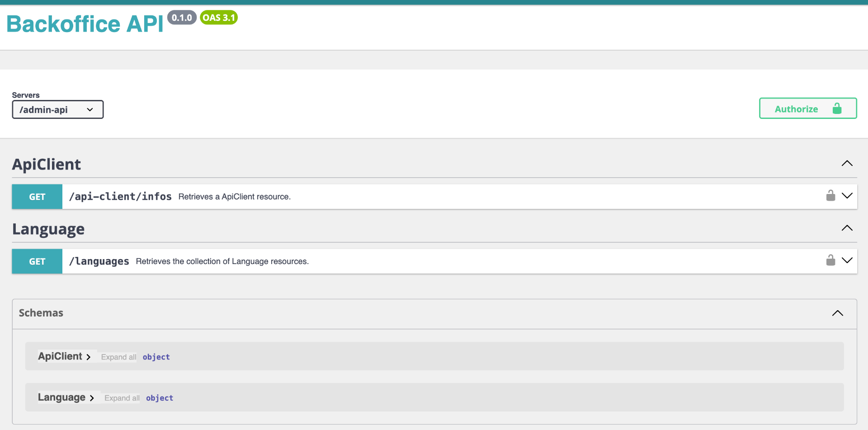
Task: Expand the /languages operation arrow
Action: click(x=847, y=260)
